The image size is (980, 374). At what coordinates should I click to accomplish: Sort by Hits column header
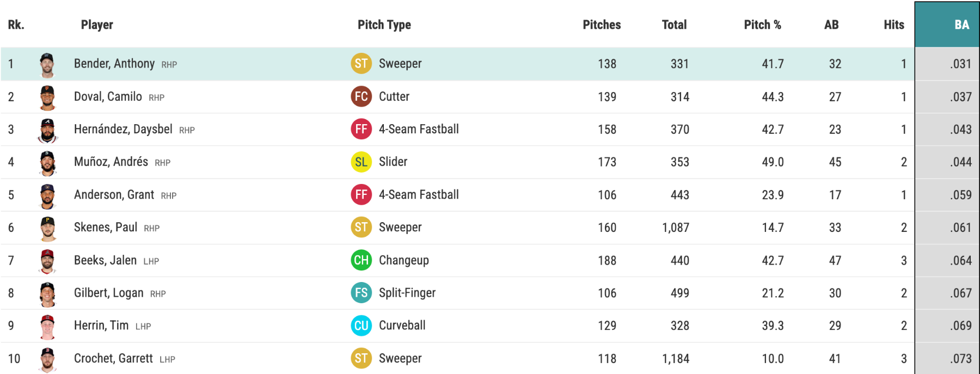tap(893, 24)
